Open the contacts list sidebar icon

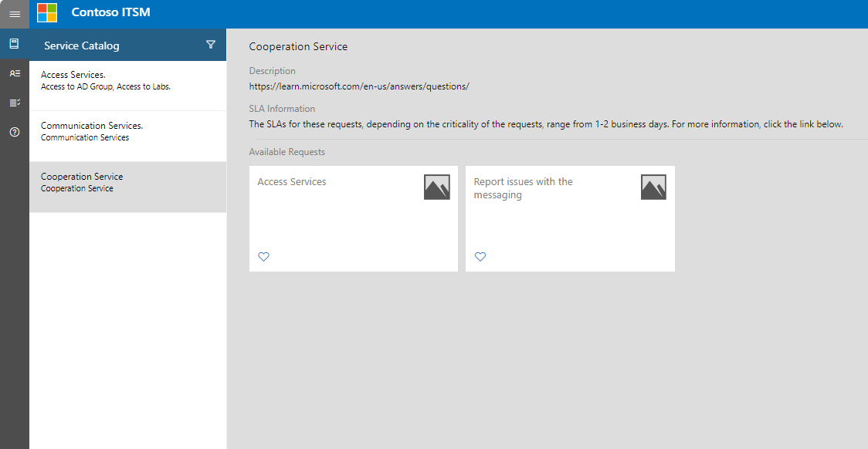point(15,73)
